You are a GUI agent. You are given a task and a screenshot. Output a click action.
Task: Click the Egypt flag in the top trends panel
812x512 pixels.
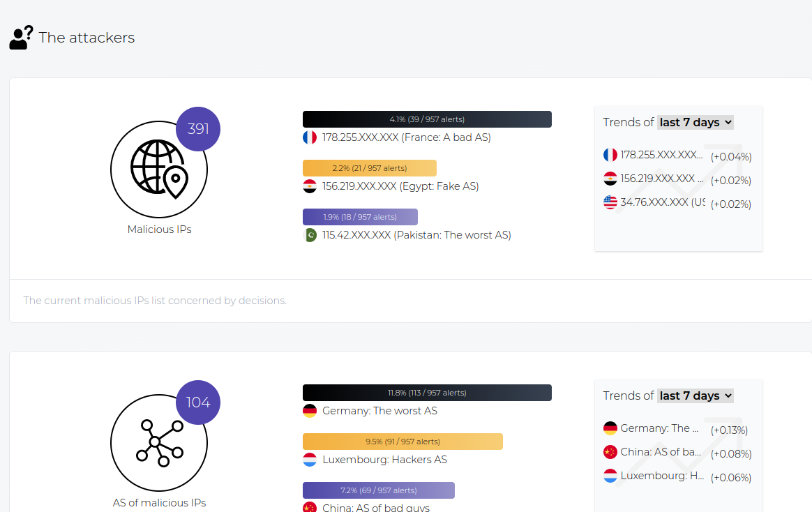click(x=610, y=178)
